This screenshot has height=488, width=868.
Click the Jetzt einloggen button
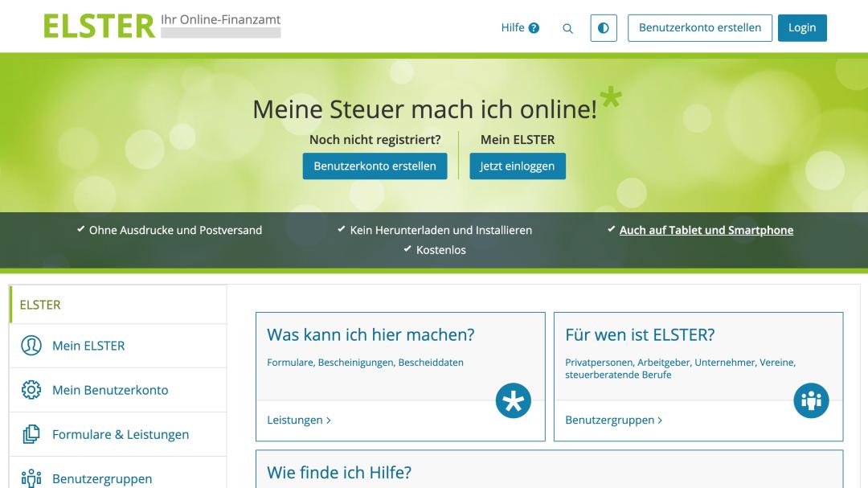pos(518,166)
